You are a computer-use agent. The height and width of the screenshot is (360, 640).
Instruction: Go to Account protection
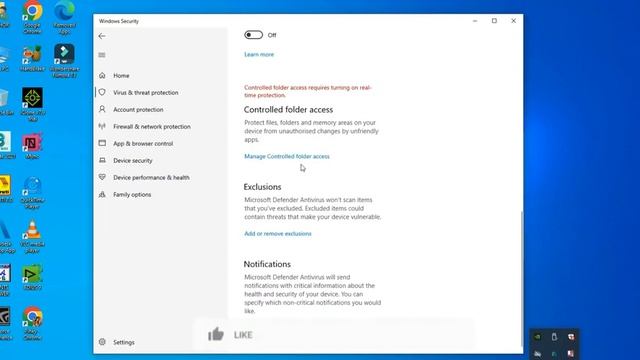click(138, 110)
